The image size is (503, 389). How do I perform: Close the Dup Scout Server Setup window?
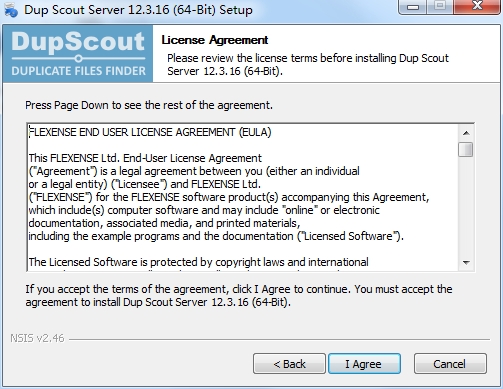pos(477,6)
